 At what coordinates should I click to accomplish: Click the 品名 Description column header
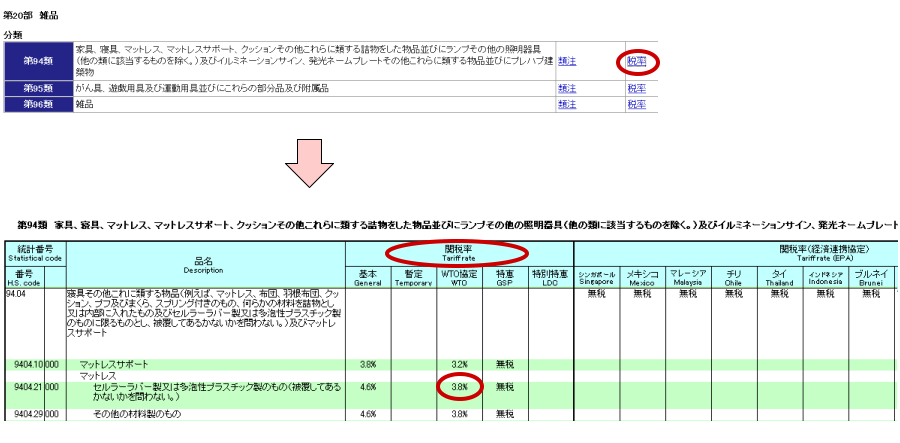tap(203, 265)
